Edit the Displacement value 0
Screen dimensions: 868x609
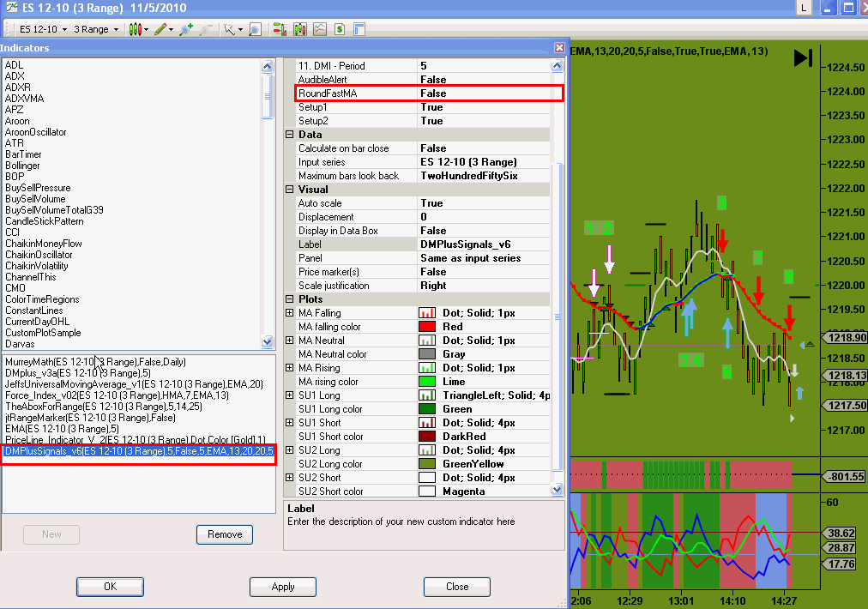pos(484,217)
